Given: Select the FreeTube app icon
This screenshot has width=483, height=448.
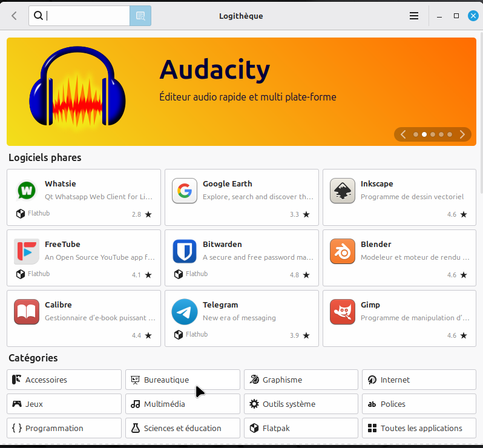Looking at the screenshot, I should pos(27,252).
